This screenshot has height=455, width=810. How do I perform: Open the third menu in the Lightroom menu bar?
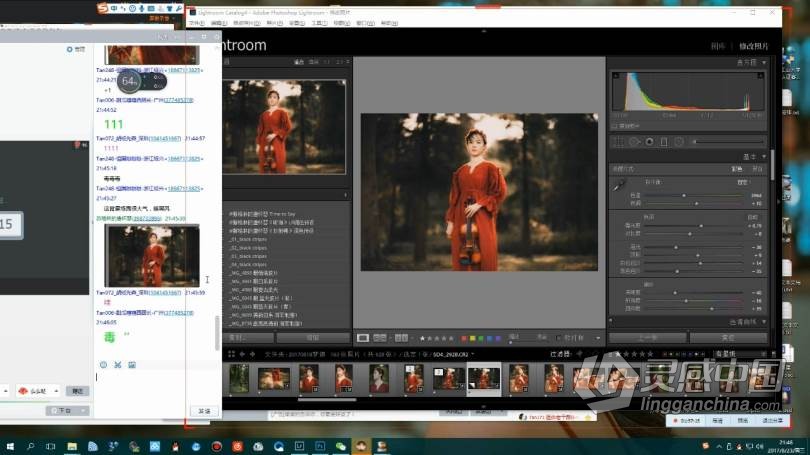(246, 23)
